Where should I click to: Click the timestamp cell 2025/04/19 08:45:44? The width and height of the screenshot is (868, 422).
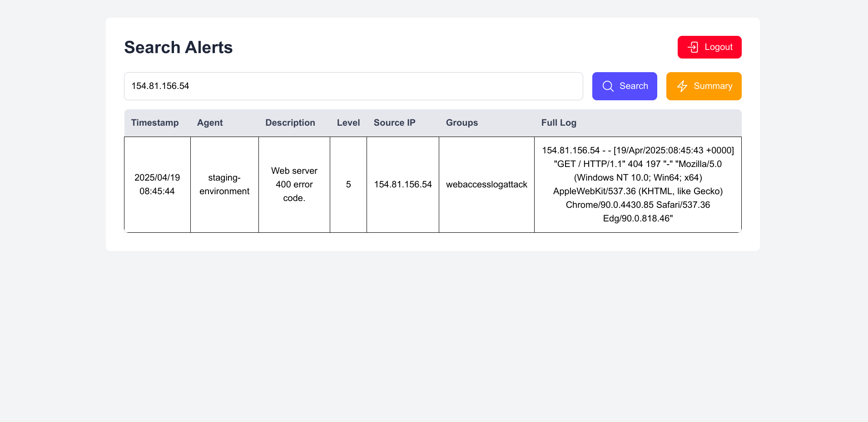(157, 185)
